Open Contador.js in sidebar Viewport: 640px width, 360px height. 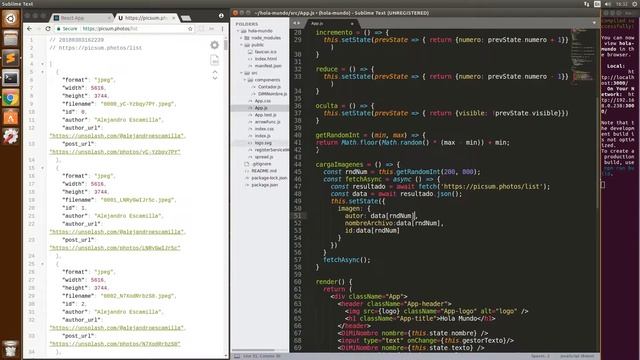pyautogui.click(x=269, y=87)
